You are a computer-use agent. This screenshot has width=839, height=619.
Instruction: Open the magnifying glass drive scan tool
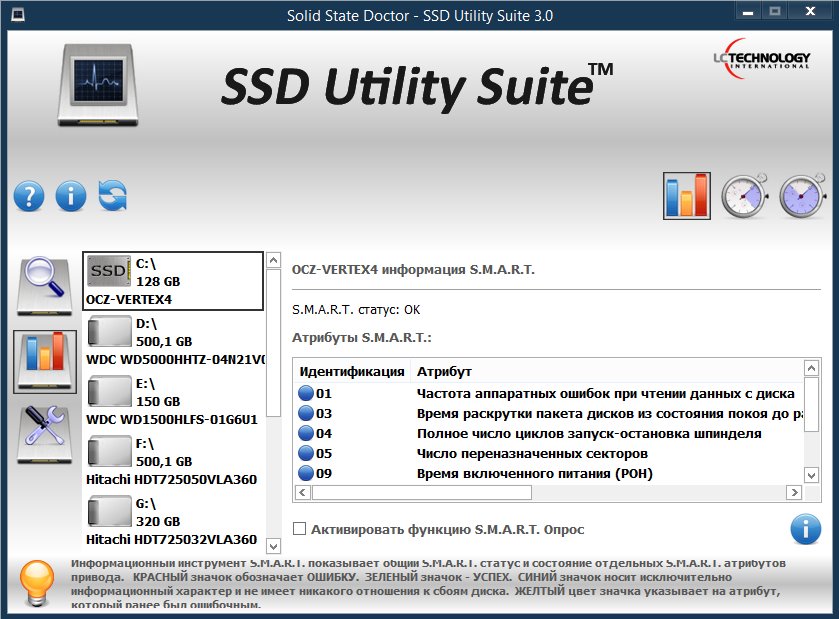44,285
